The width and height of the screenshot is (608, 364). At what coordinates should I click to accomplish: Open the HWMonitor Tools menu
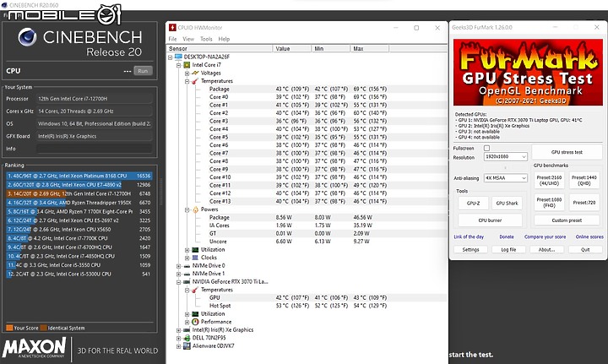[206, 39]
